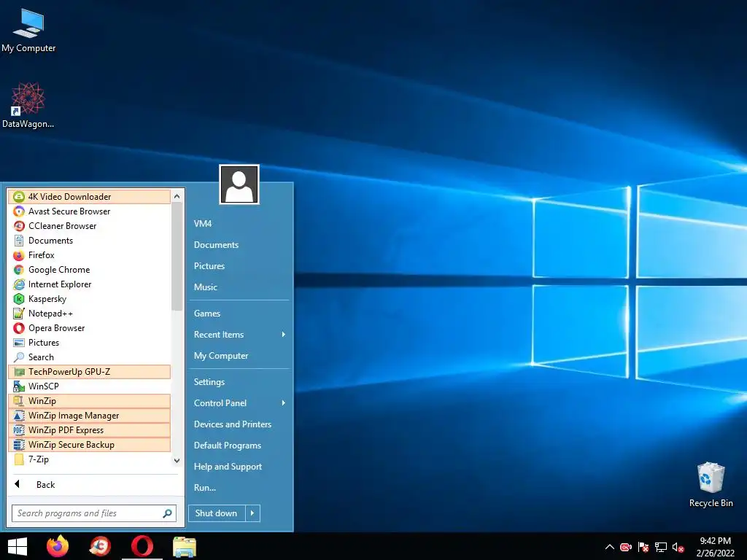Open the Run... dialog
The image size is (747, 560).
239,488
